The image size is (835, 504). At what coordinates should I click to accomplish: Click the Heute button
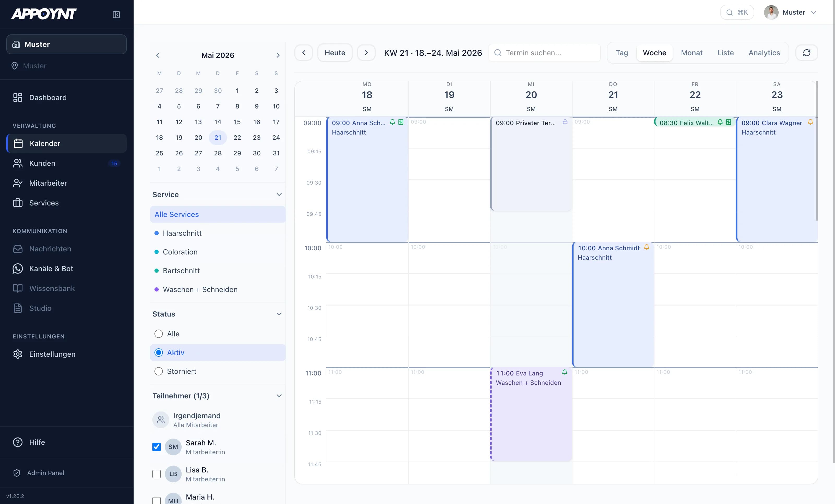(335, 53)
